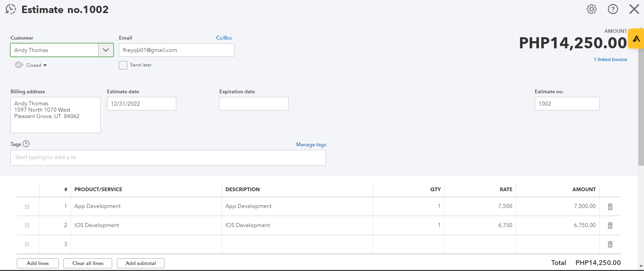Open the Cc/Bcc link
This screenshot has width=644, height=271.
(224, 38)
